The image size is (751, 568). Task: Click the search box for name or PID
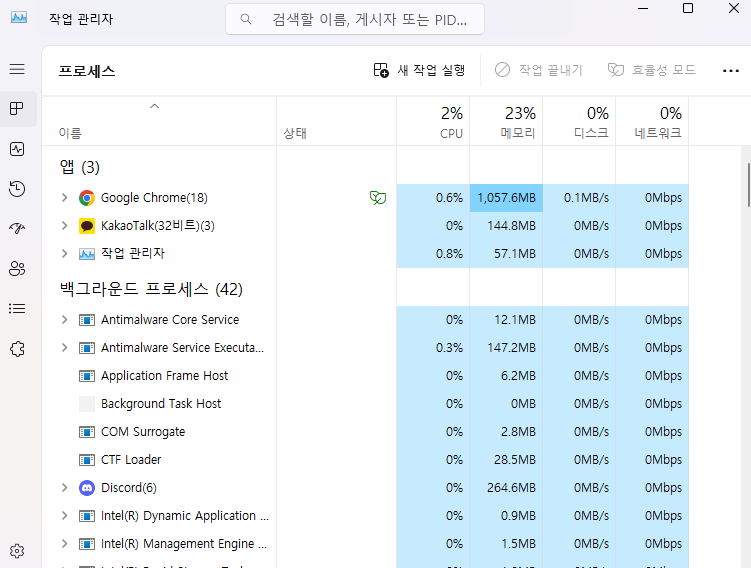tap(355, 19)
